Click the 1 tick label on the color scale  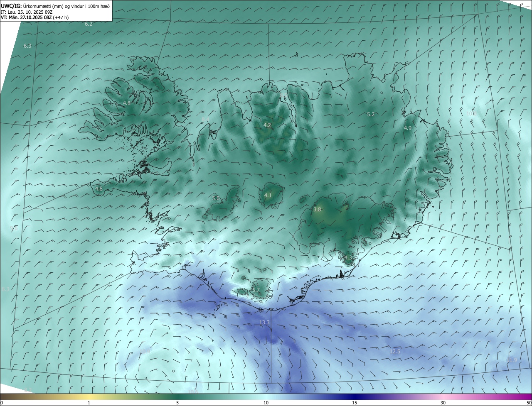click(89, 403)
